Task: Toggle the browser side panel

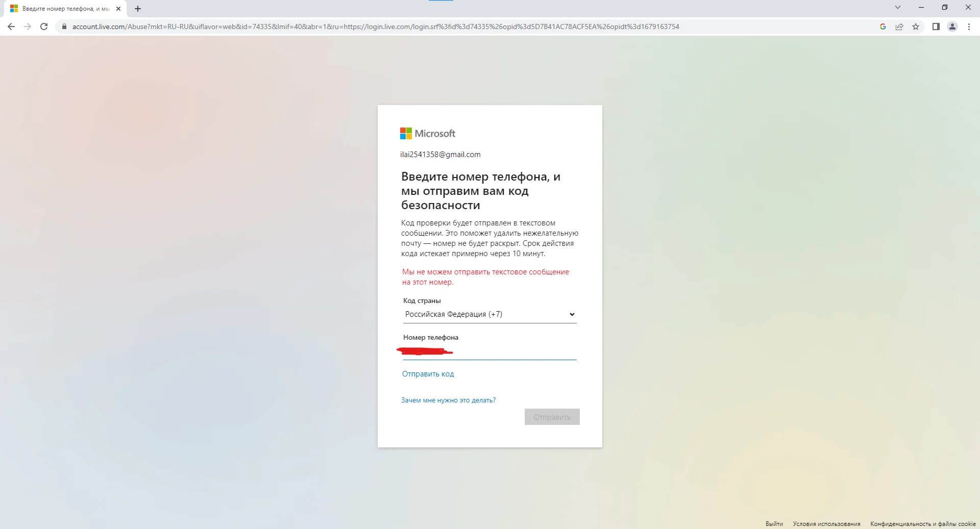Action: (x=936, y=27)
